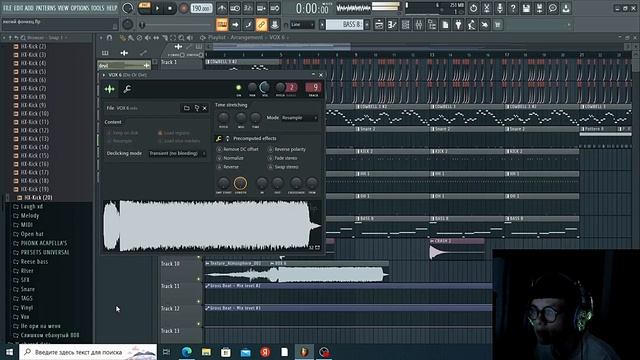Click the VOX 6 mixer TRACK number 9
Screen dimensions: 640x360
[313, 87]
